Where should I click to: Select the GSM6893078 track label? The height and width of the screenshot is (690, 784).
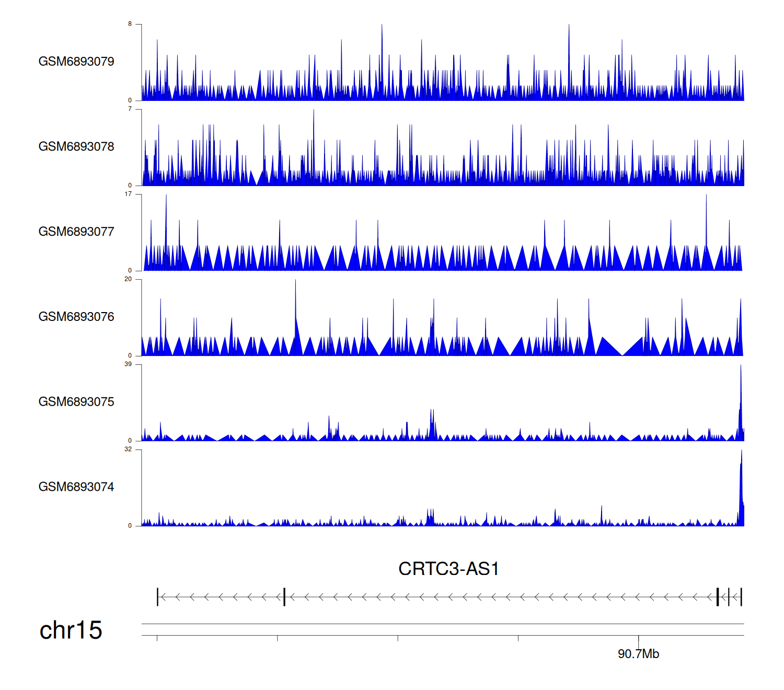point(76,147)
